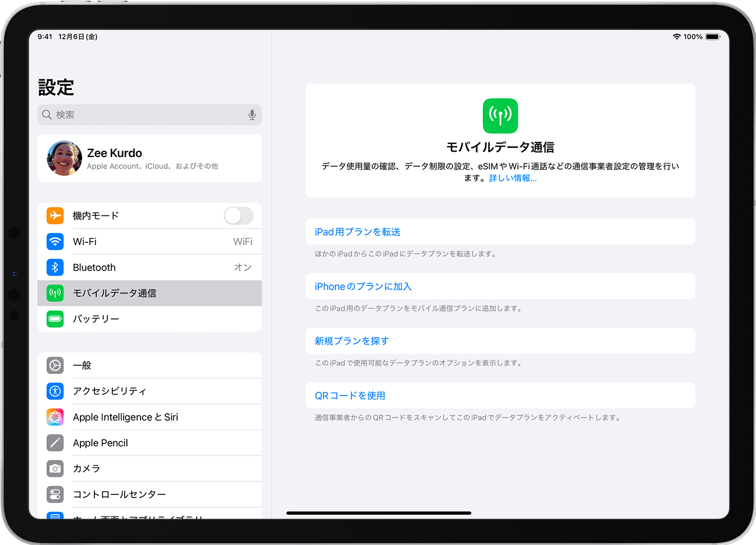Image resolution: width=756 pixels, height=545 pixels.
Task: Tap iPhoneのプランに加入 button
Action: (x=500, y=286)
